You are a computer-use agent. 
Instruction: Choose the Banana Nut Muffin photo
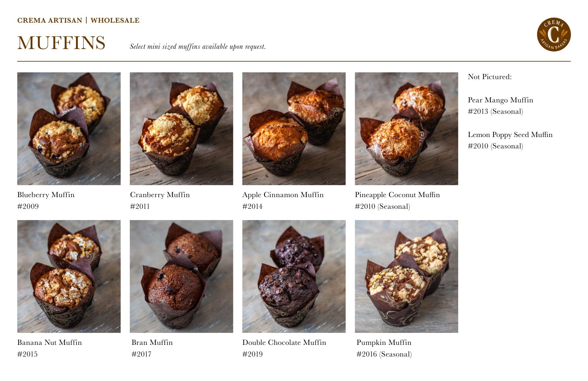pyautogui.click(x=69, y=276)
